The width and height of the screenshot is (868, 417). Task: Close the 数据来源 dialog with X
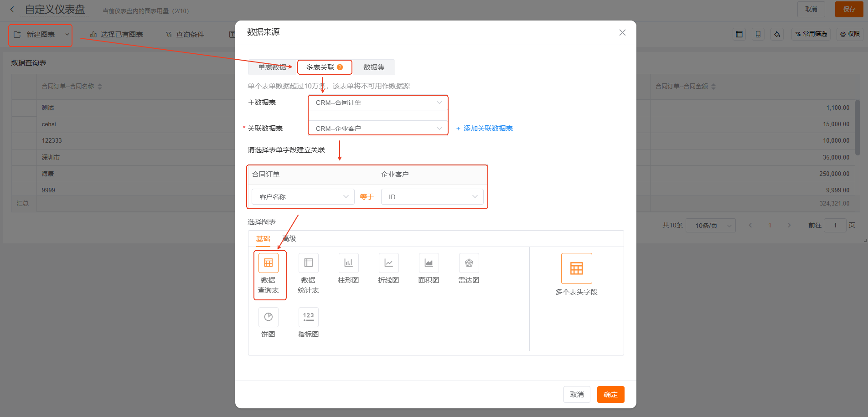tap(622, 33)
